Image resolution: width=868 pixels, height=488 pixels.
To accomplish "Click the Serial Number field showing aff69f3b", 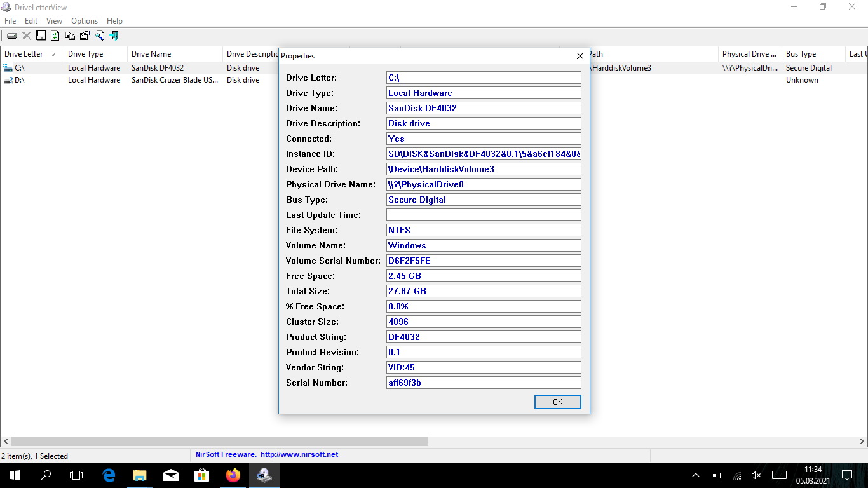I will [x=484, y=383].
